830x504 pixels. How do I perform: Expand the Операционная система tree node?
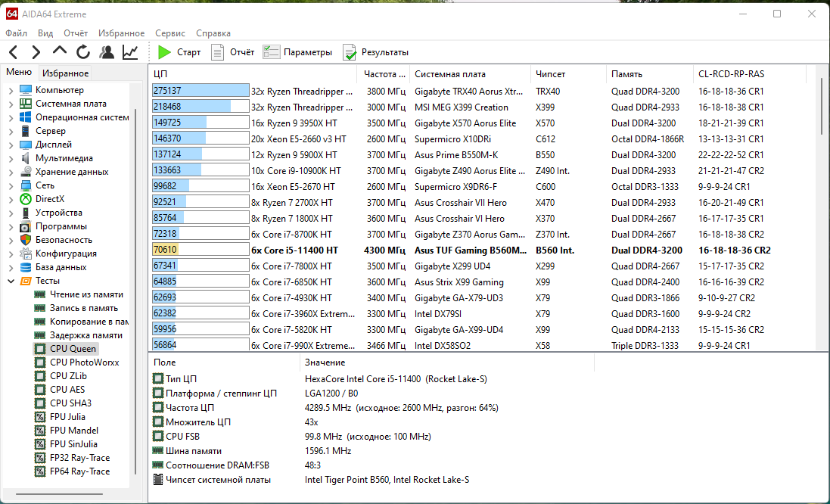(11, 117)
